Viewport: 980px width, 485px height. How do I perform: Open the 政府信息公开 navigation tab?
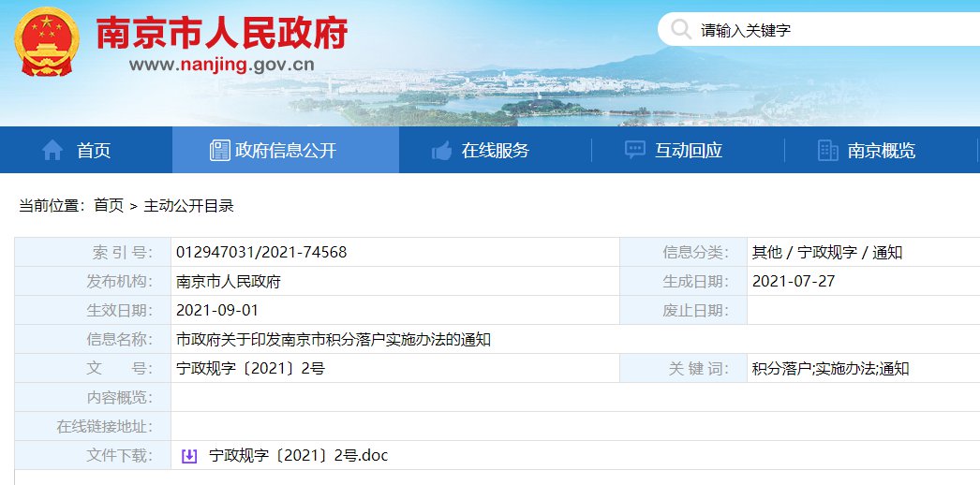coord(285,150)
